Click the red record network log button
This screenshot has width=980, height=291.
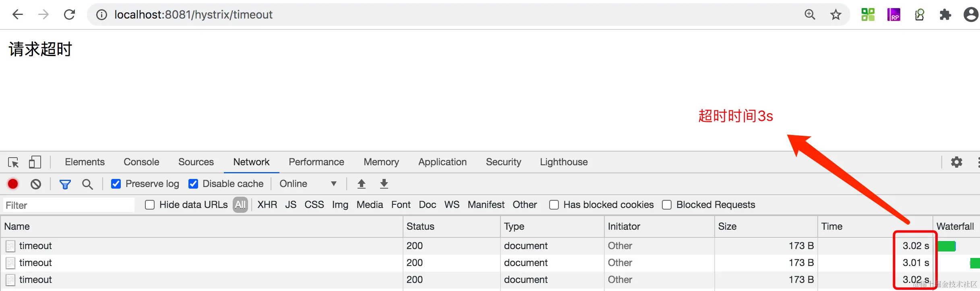click(13, 184)
